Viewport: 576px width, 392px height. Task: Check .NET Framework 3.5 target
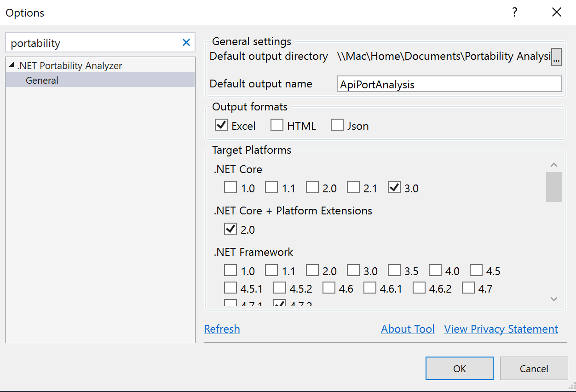pos(394,271)
